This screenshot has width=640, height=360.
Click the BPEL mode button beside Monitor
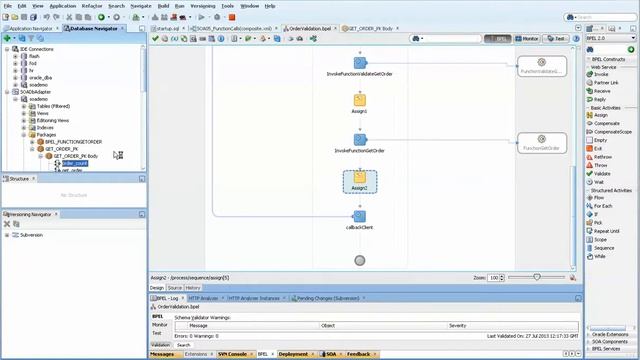pos(498,39)
